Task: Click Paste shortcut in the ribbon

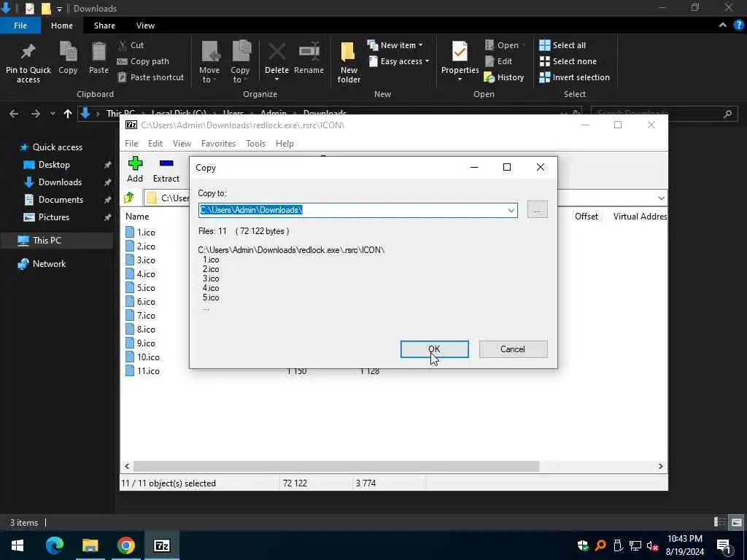Action: click(150, 77)
